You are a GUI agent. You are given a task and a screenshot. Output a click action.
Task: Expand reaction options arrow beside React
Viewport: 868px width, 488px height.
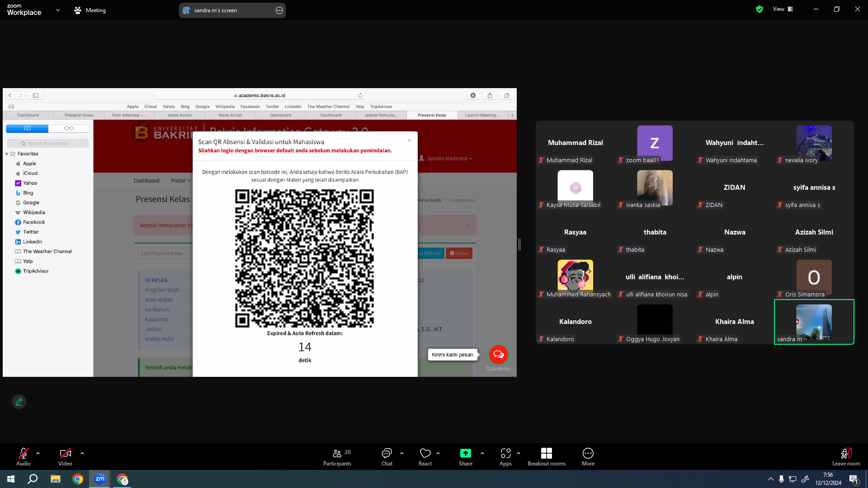pyautogui.click(x=438, y=453)
